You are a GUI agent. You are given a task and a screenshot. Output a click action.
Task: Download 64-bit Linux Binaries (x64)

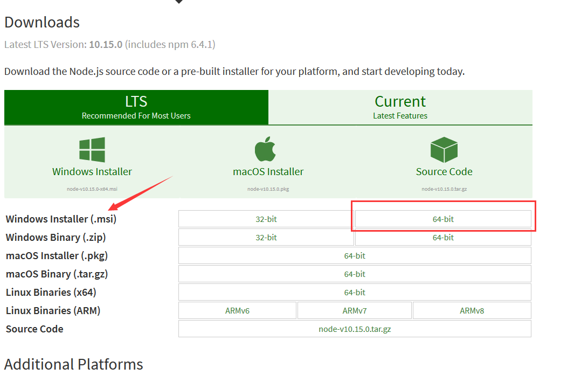355,293
